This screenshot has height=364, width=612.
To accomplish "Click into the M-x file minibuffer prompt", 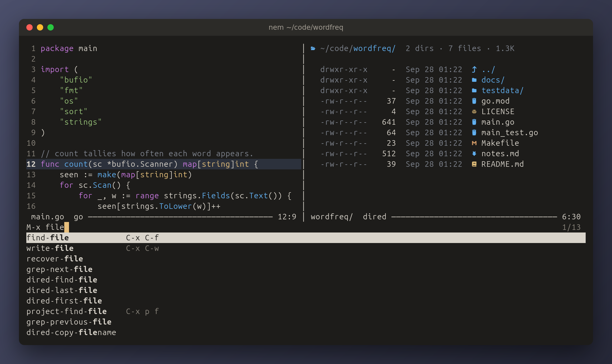I will [48, 227].
